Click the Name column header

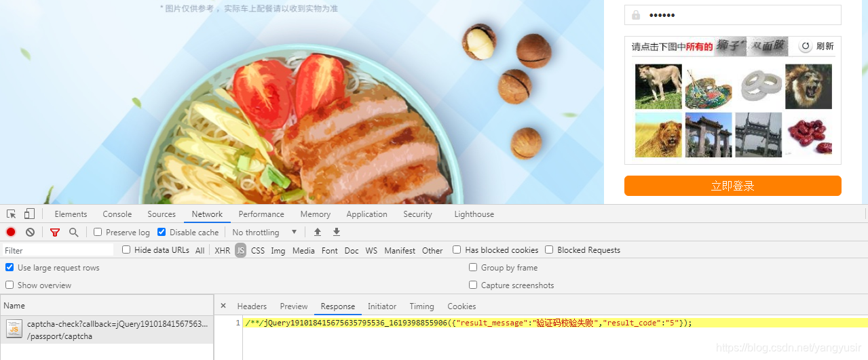tap(107, 306)
